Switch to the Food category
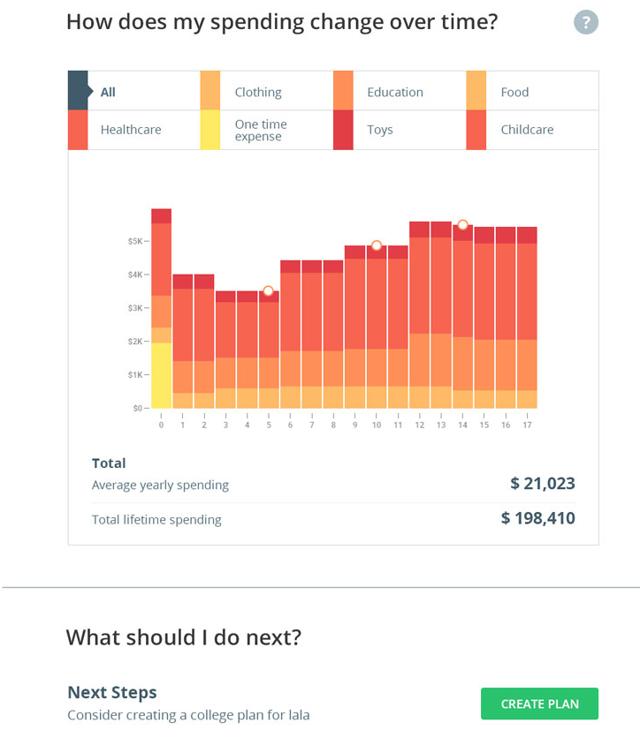The height and width of the screenshot is (738, 640). (x=515, y=92)
